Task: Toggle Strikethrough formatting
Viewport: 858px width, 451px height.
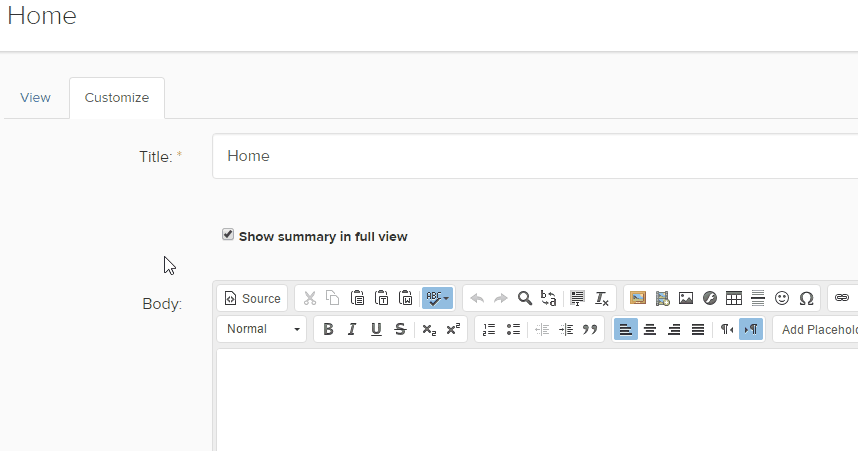Action: 400,329
